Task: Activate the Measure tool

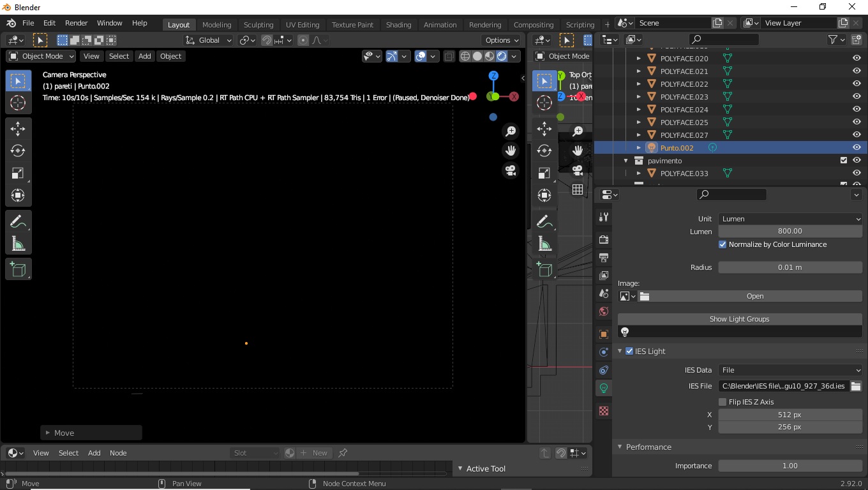Action: 18,244
